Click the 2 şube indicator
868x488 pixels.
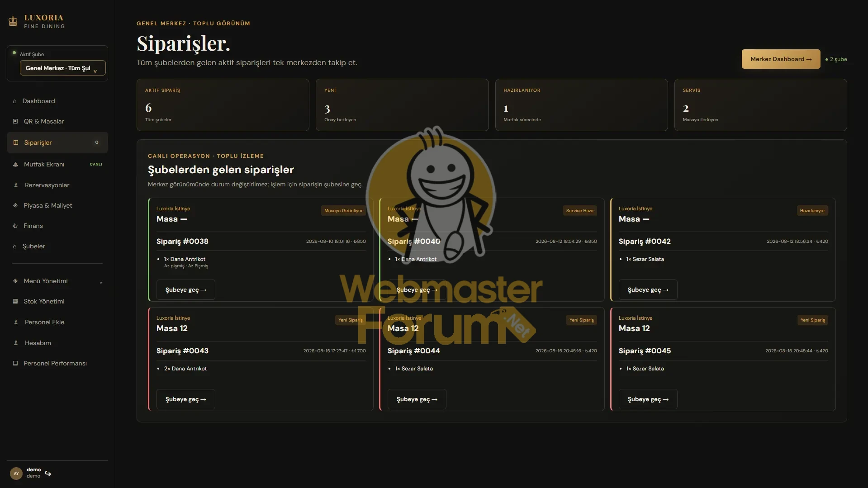coord(836,59)
